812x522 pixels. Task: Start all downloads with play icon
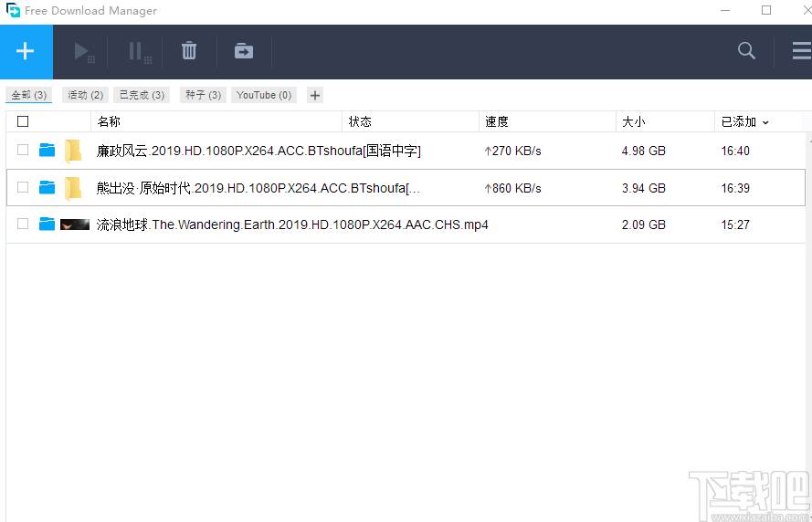point(84,52)
